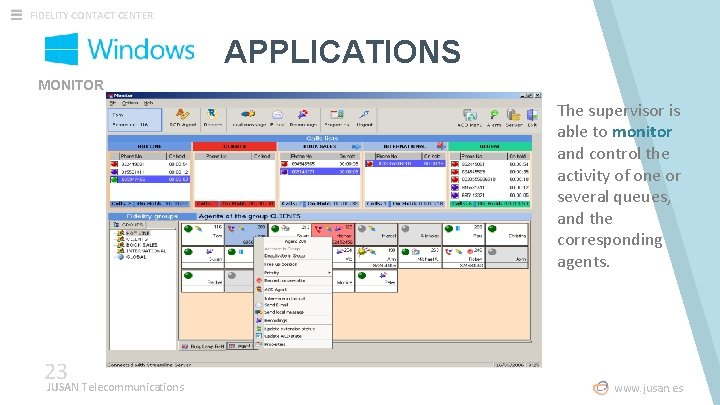
Task: Click the user info panel at left of toolbar
Action: click(x=135, y=119)
